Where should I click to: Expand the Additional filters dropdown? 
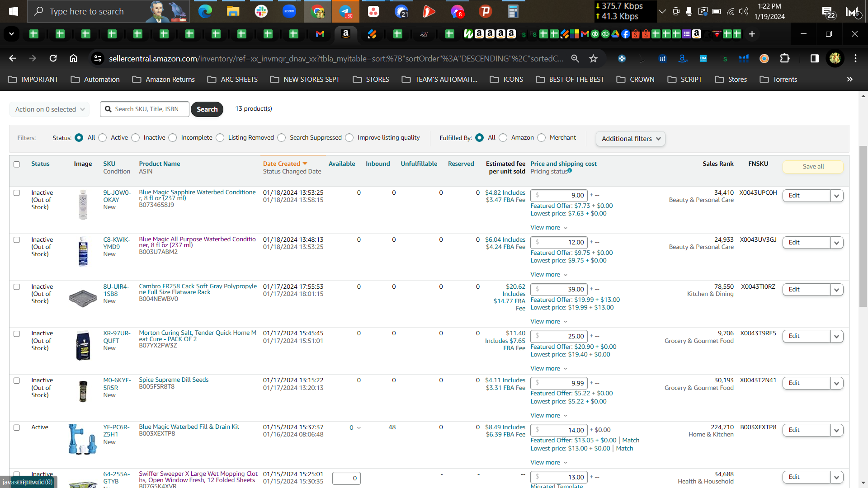pyautogui.click(x=631, y=139)
